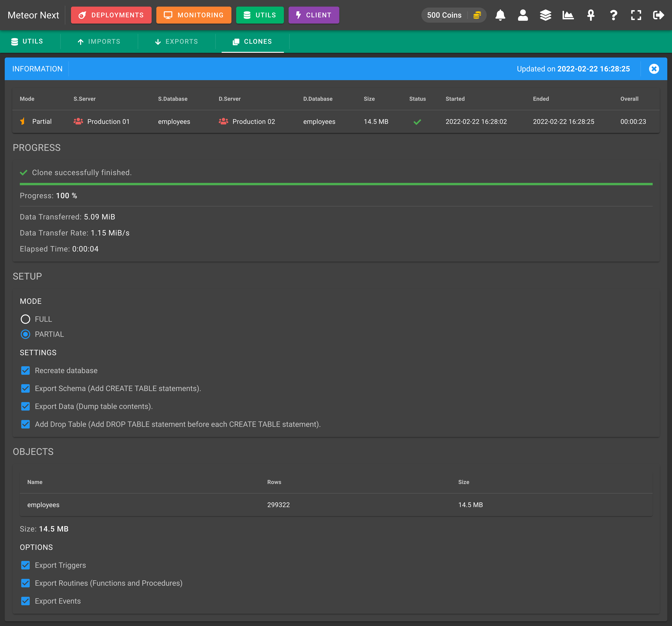Select the FULL mode radio button
Image resolution: width=672 pixels, height=626 pixels.
point(25,319)
